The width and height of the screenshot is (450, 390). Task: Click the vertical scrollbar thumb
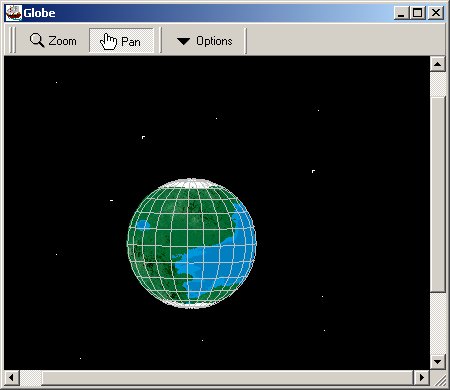[x=438, y=194]
